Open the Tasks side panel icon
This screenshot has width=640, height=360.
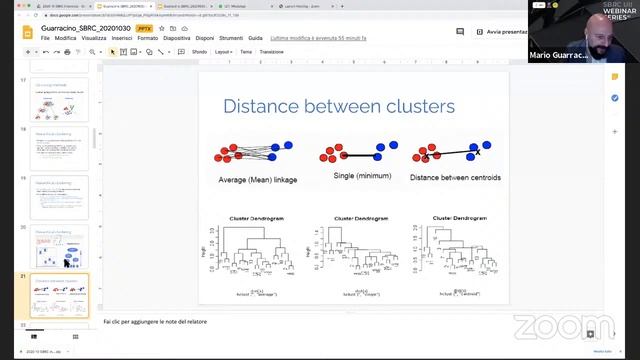[615, 98]
